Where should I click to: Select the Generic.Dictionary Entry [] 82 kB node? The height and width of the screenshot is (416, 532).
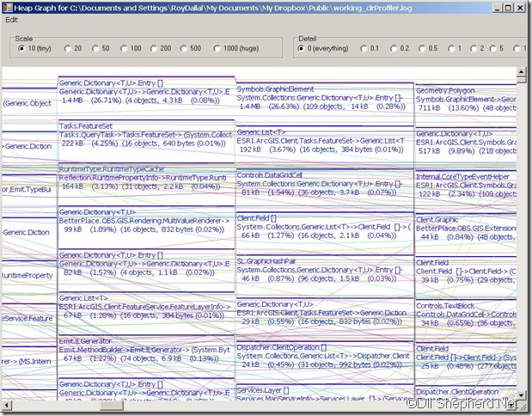pyautogui.click(x=146, y=271)
